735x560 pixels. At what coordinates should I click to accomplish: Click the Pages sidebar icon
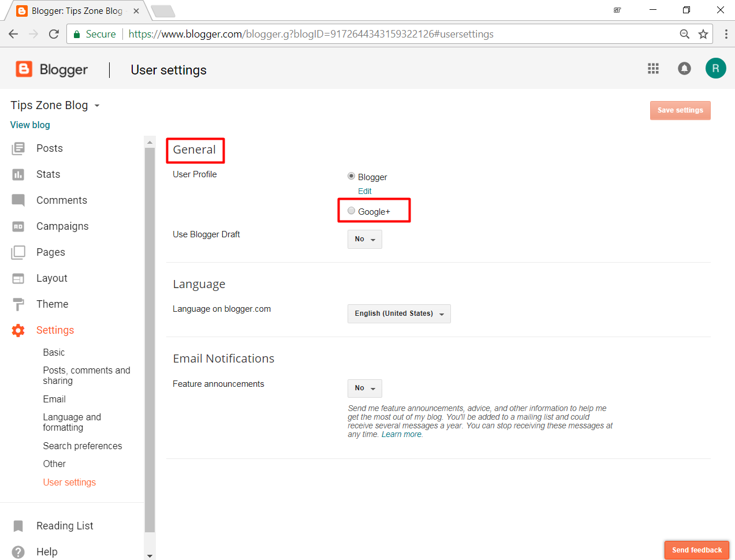coord(18,252)
